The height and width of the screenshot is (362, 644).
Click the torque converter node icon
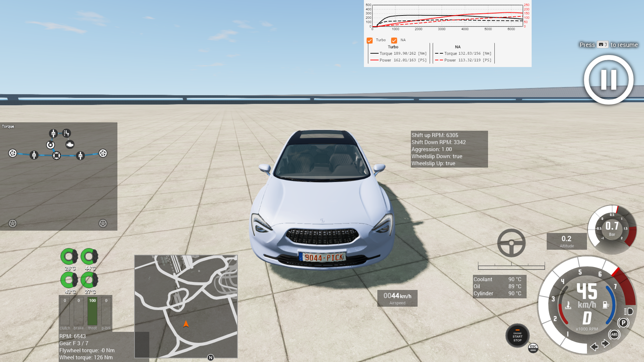pos(50,145)
